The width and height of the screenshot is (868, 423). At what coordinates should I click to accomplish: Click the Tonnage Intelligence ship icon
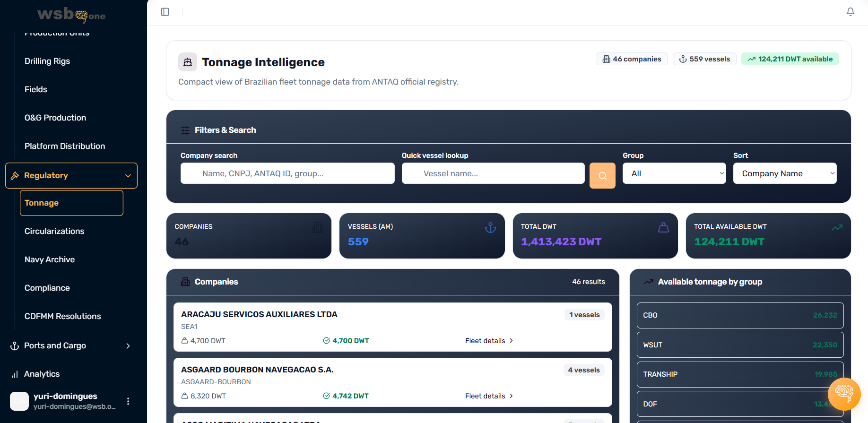pos(188,62)
